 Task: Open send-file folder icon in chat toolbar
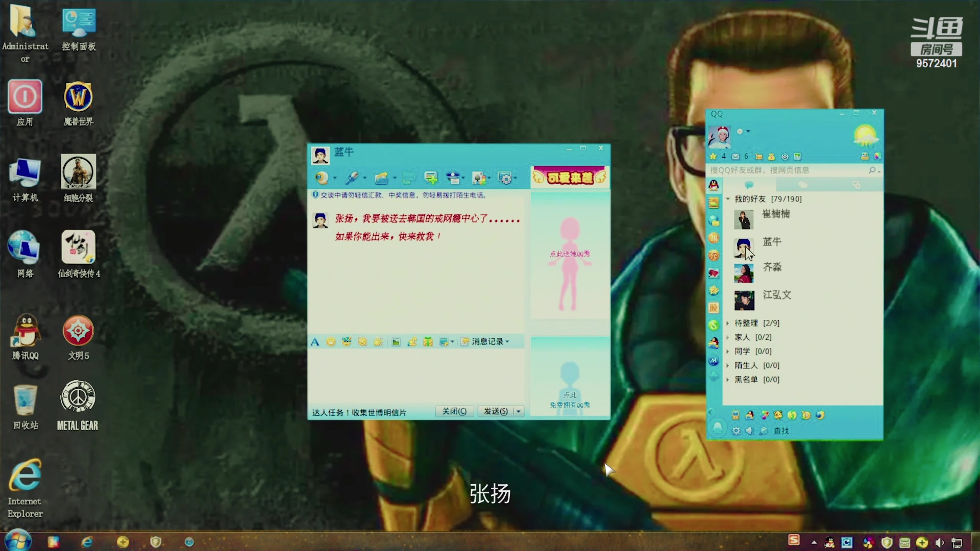click(x=381, y=178)
